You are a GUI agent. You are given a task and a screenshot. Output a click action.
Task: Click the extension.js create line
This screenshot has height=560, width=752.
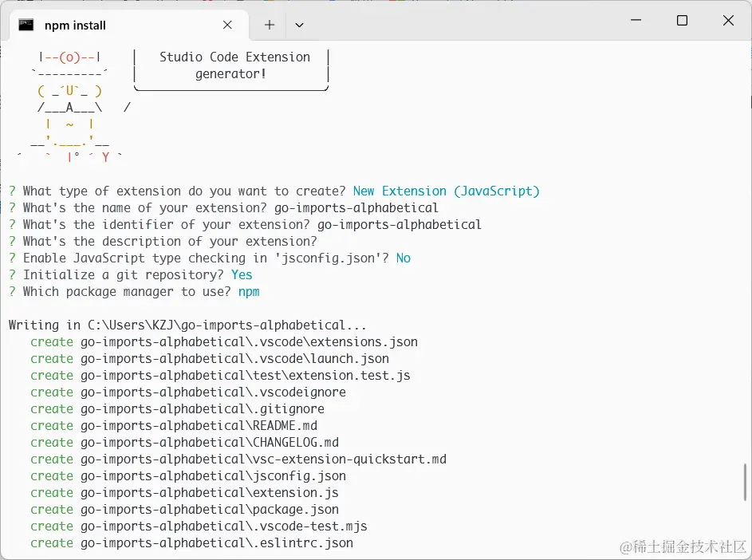(185, 493)
